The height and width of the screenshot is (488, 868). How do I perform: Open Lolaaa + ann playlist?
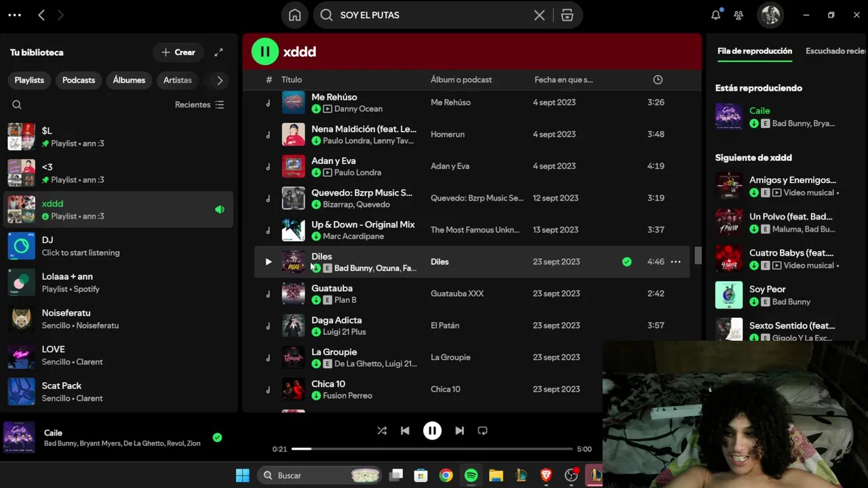[119, 283]
